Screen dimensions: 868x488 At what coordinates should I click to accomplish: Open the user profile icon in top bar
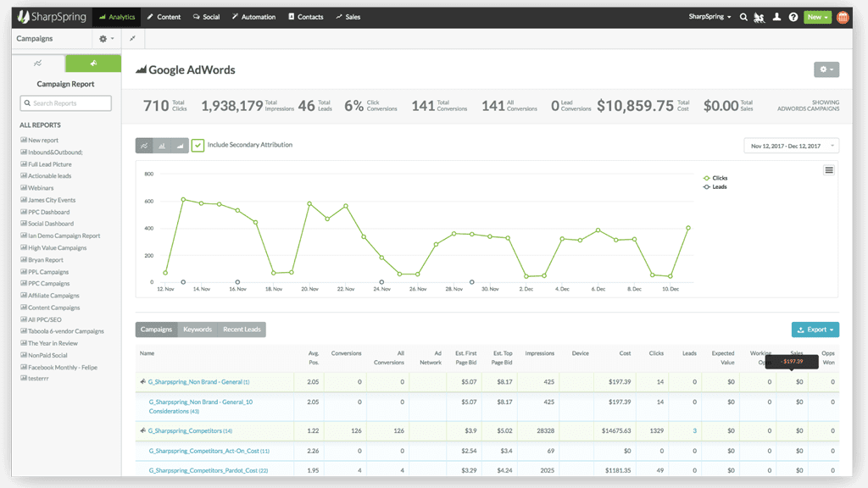pos(776,17)
